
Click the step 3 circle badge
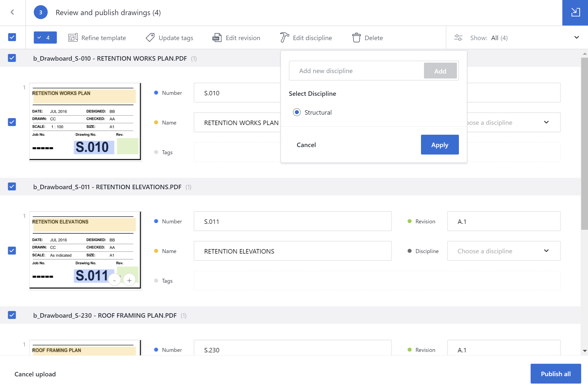click(x=41, y=12)
